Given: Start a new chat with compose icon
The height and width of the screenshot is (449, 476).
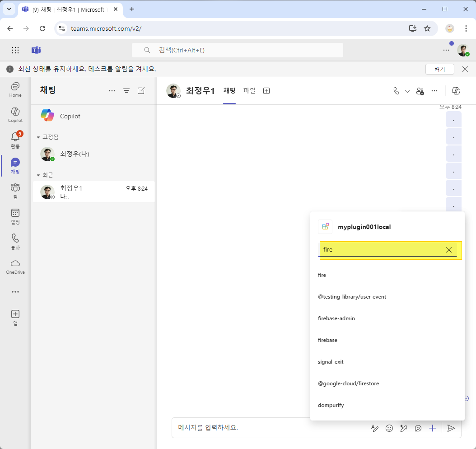Looking at the screenshot, I should point(141,90).
